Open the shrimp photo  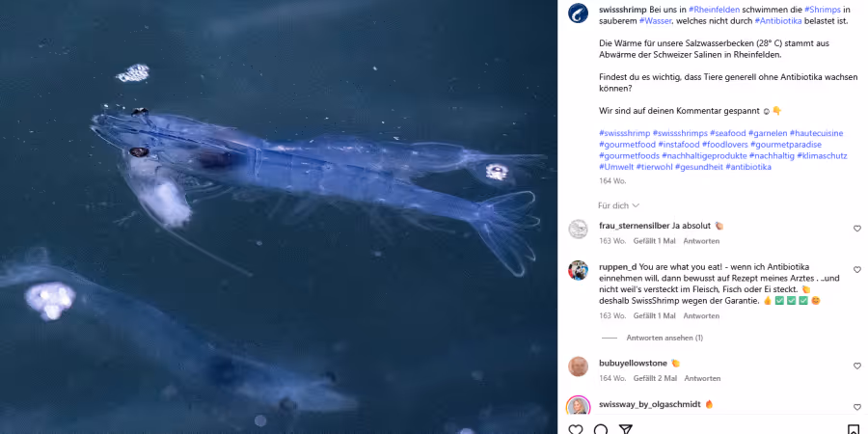279,217
